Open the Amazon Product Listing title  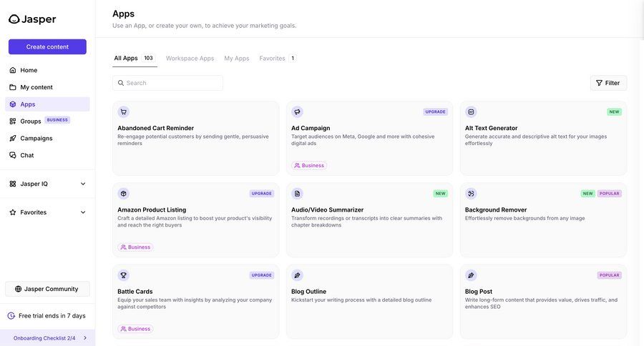pyautogui.click(x=152, y=209)
